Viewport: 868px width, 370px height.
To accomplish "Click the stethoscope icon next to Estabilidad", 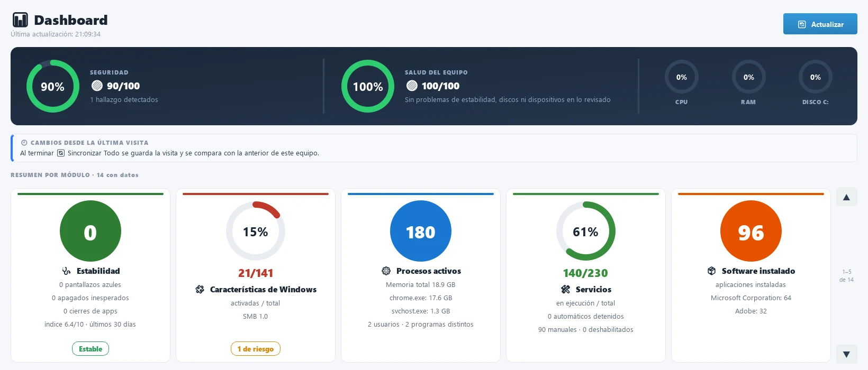I will tap(66, 271).
